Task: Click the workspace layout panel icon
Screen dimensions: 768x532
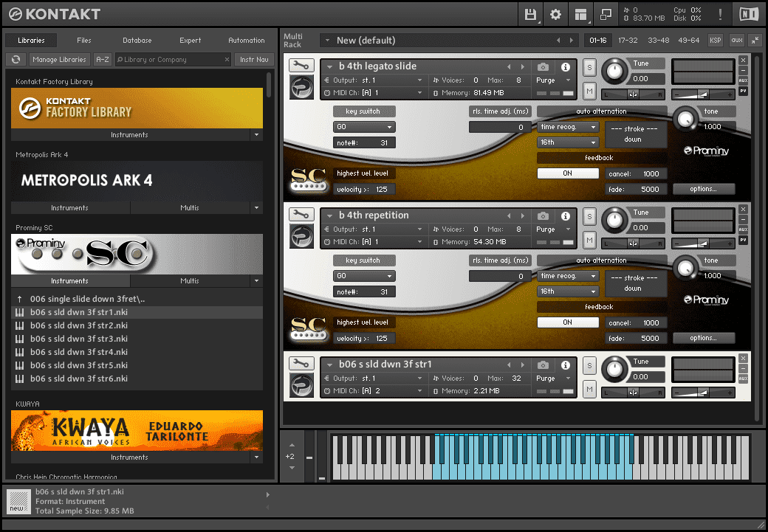Action: point(580,14)
